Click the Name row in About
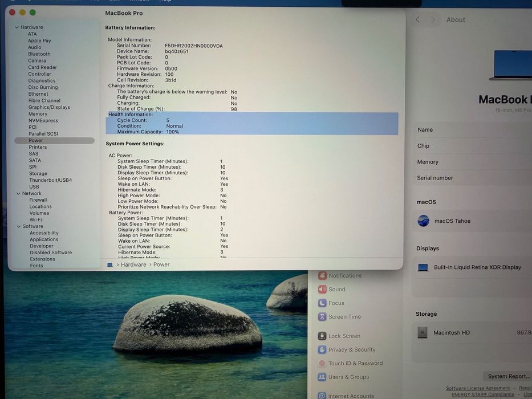Viewport: 532px width, 399px height. (472, 130)
